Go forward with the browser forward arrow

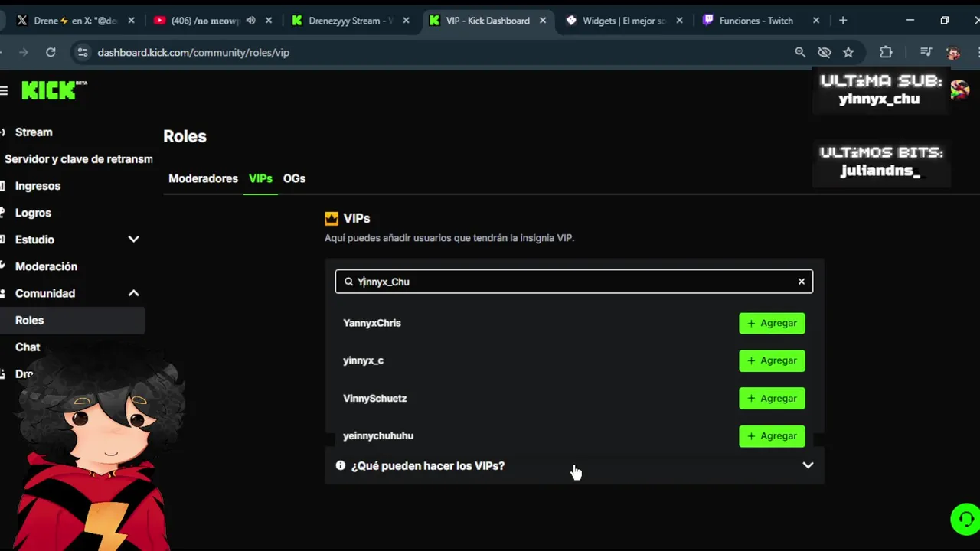pos(23,52)
